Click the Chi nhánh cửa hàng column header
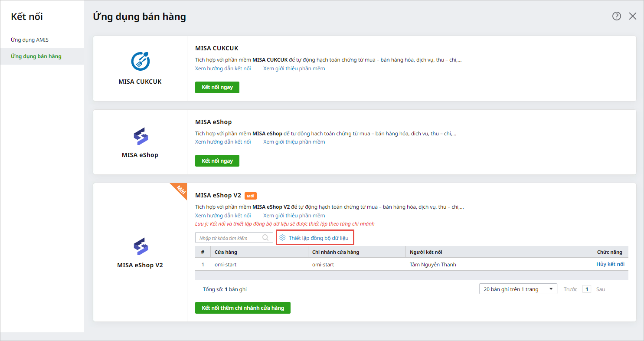 point(356,252)
